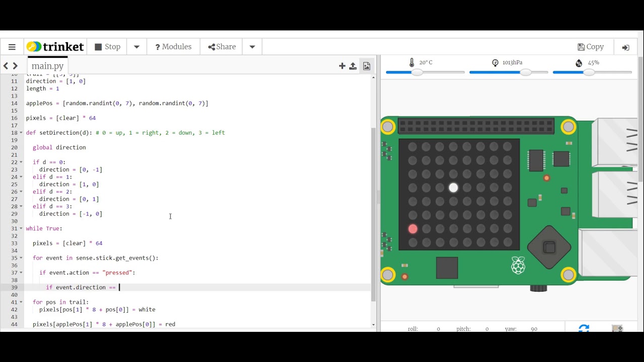This screenshot has width=644, height=362.
Task: Fold the if event.action block on line 37
Action: [x=21, y=273]
